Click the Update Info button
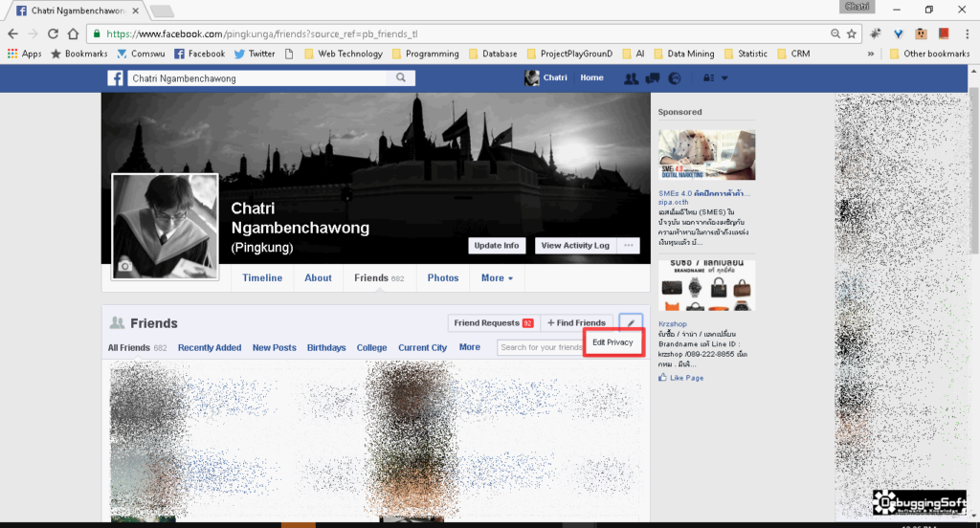 pos(497,246)
